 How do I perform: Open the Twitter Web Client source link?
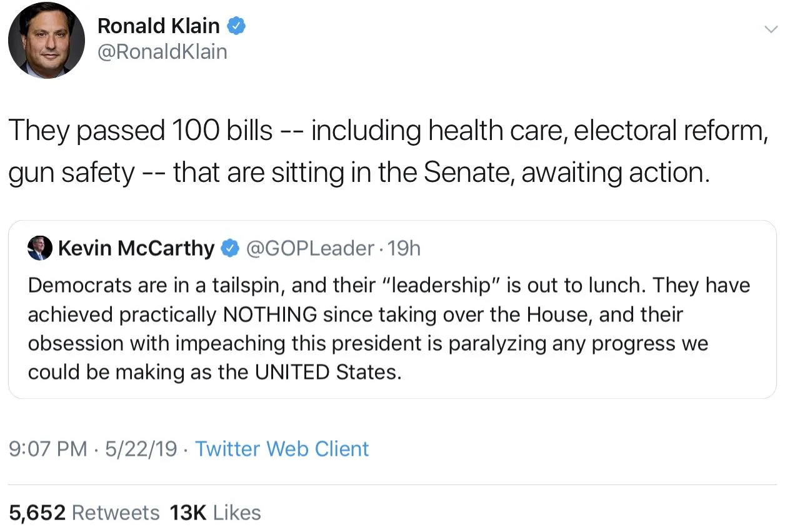pos(282,449)
